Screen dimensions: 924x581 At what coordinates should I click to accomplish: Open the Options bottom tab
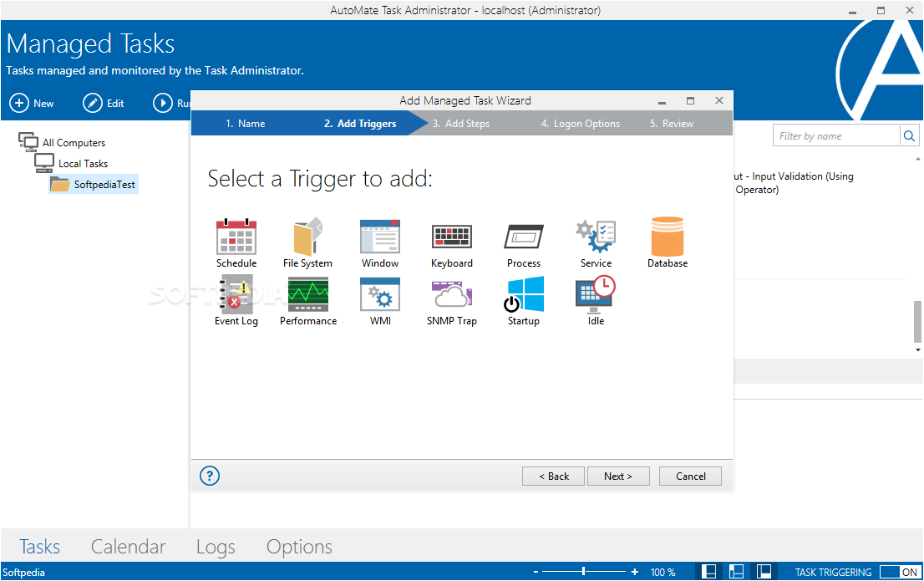pos(299,547)
